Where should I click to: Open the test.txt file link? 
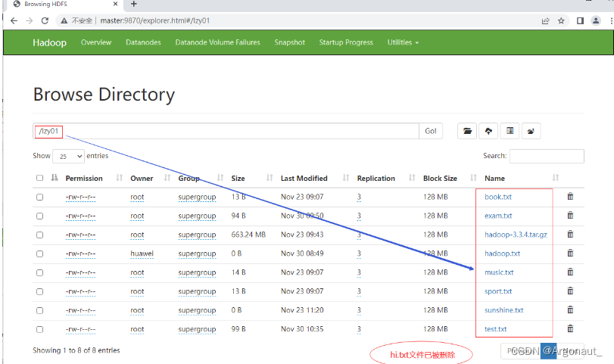(x=495, y=329)
